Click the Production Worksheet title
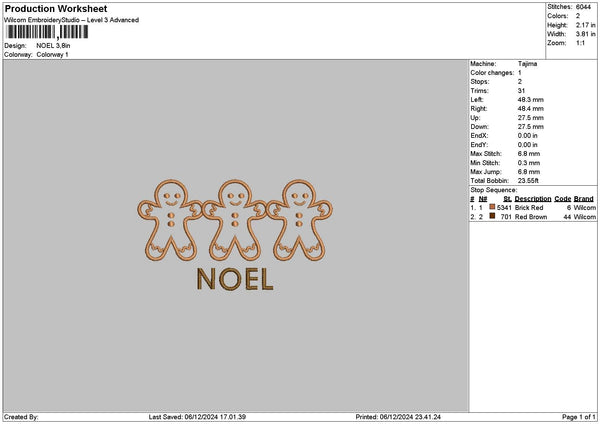Screen dimensions: 600x424 coord(56,9)
